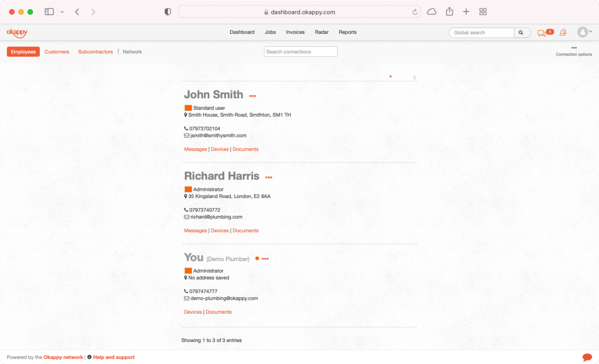Switch to the Customers tab
This screenshot has height=364, width=599.
point(56,51)
